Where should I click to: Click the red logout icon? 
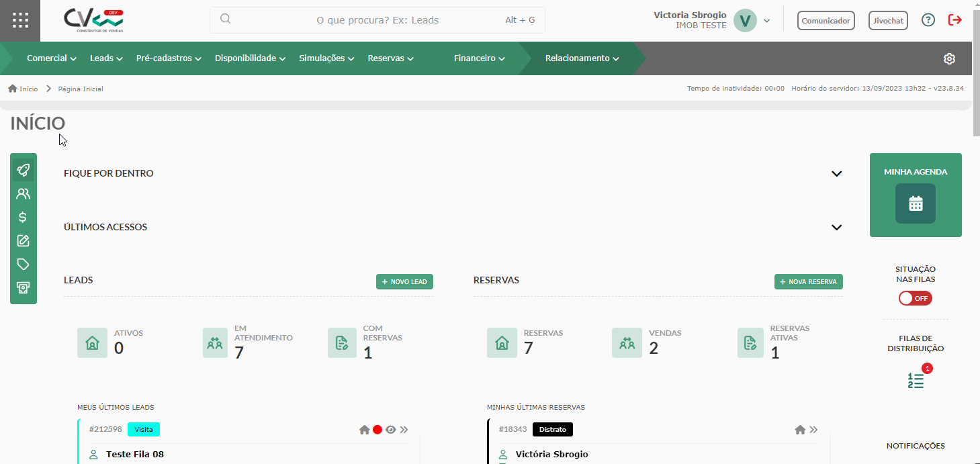point(954,20)
